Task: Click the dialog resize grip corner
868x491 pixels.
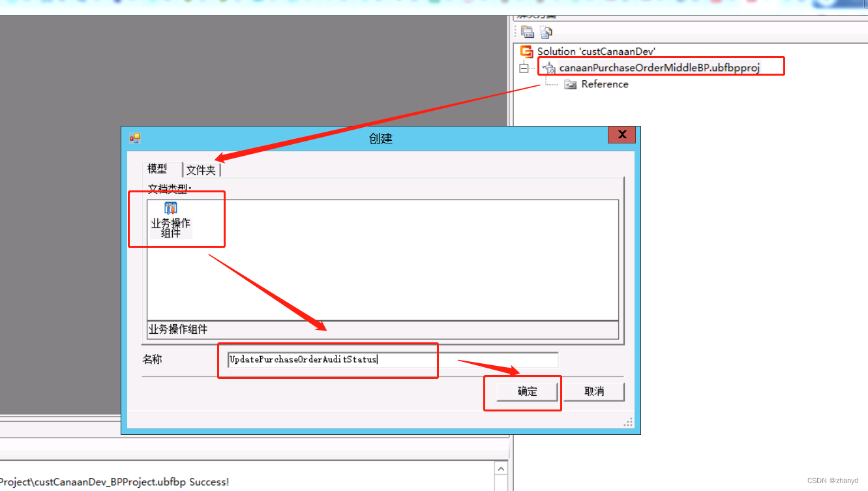Action: pyautogui.click(x=628, y=423)
